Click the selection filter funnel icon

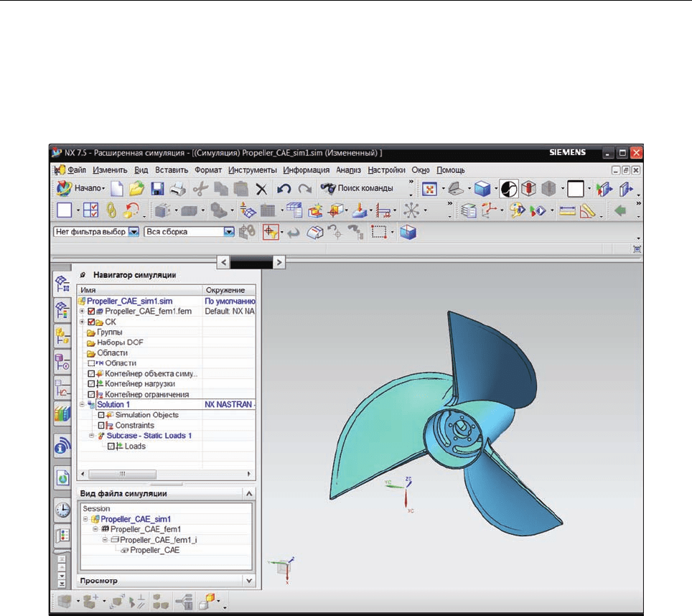pyautogui.click(x=271, y=232)
